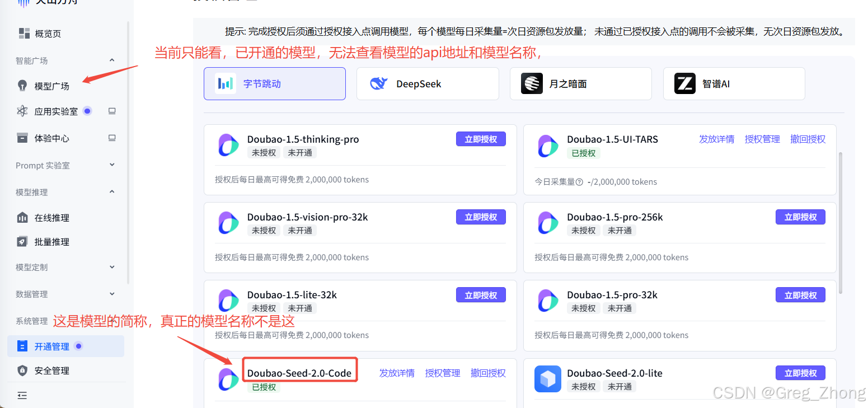
Task: Click the 月之暗面 logo icon
Action: (532, 84)
